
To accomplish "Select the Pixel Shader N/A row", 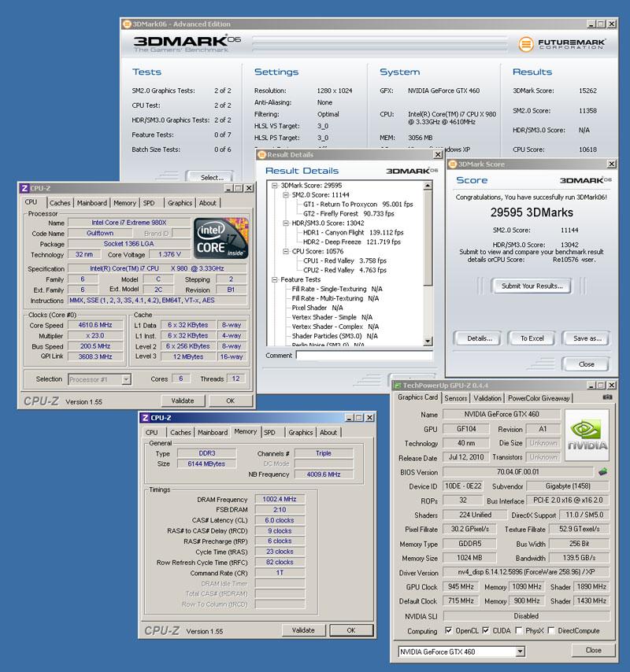I will [x=317, y=308].
